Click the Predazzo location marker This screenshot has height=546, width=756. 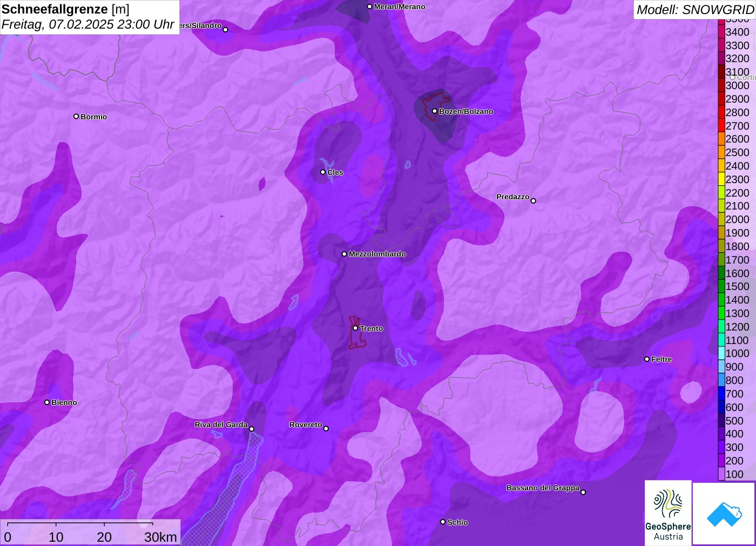point(534,201)
